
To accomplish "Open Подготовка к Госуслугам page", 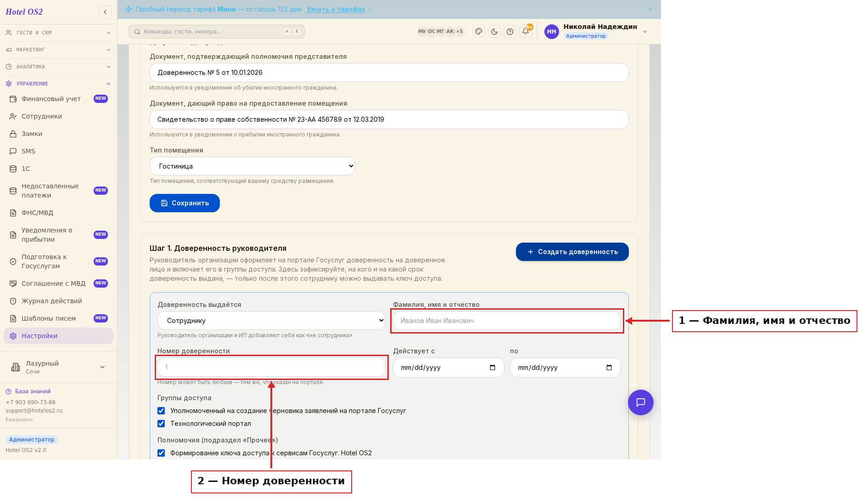I will (58, 261).
